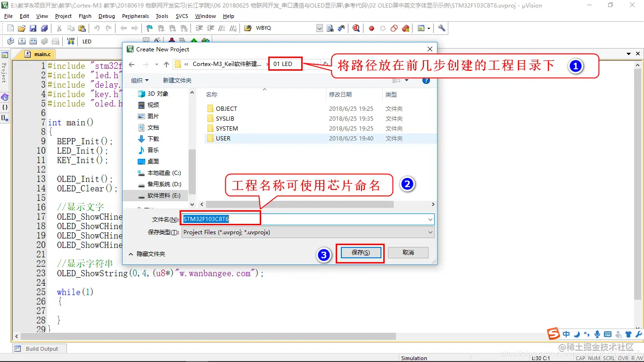Open the File menu
Screen dimensions: 644x362
pos(8,16)
